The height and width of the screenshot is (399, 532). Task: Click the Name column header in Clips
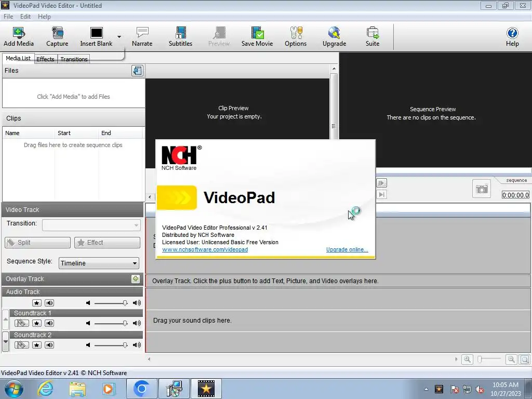point(29,133)
